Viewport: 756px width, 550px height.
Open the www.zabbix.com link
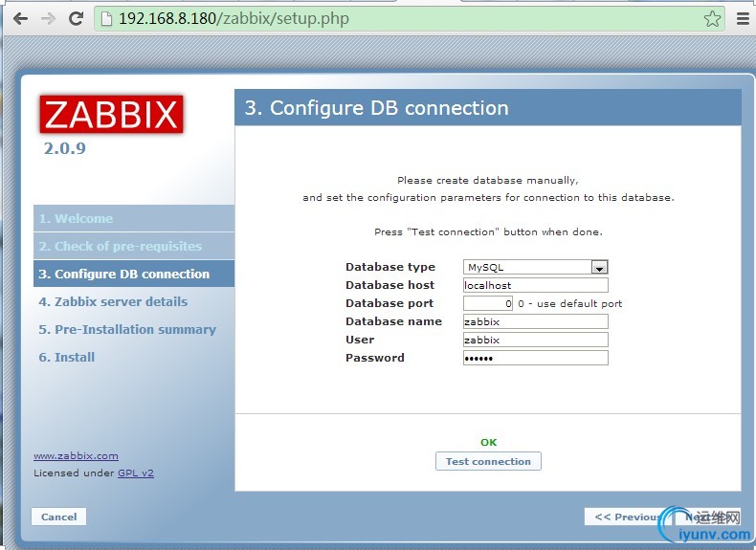click(76, 455)
